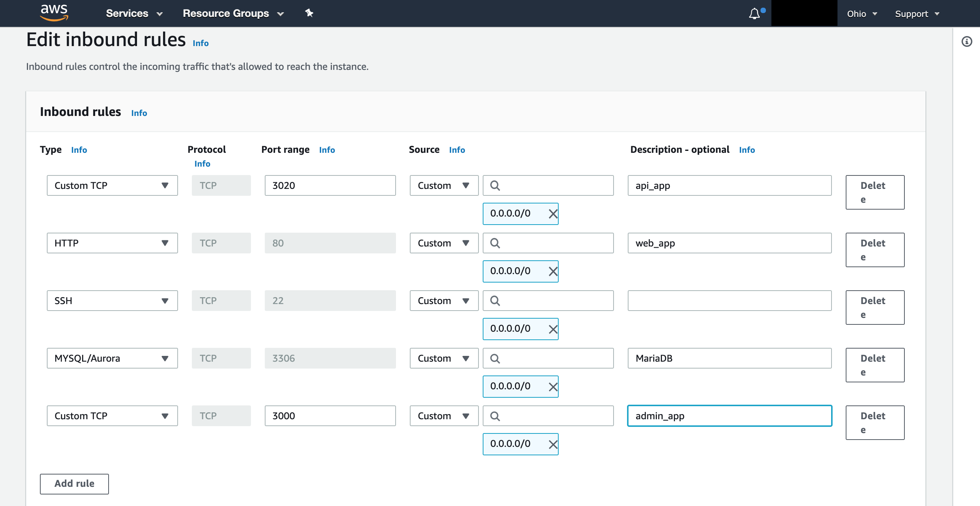The width and height of the screenshot is (980, 506).
Task: Open Info link beside Edit inbound rules
Action: tap(201, 43)
